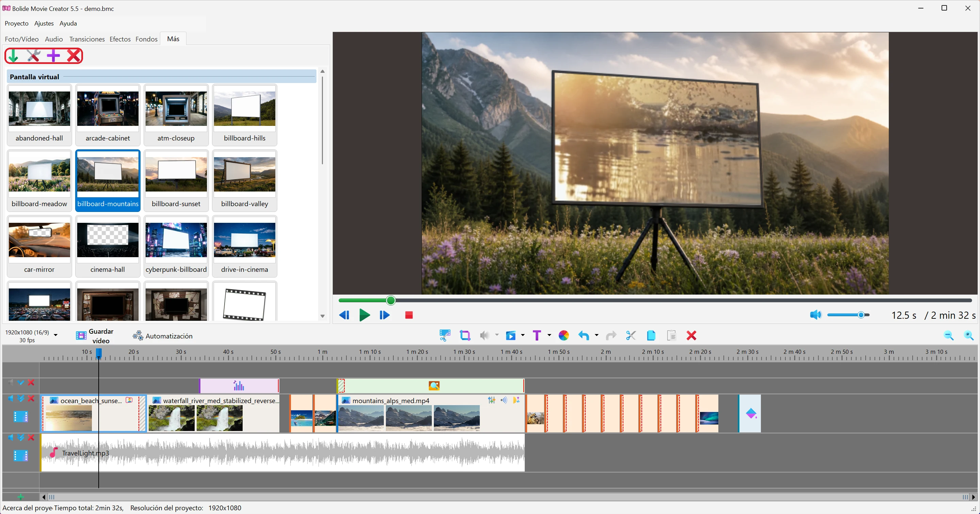The height and width of the screenshot is (514, 980).
Task: Step forward one frame in the player
Action: (385, 315)
